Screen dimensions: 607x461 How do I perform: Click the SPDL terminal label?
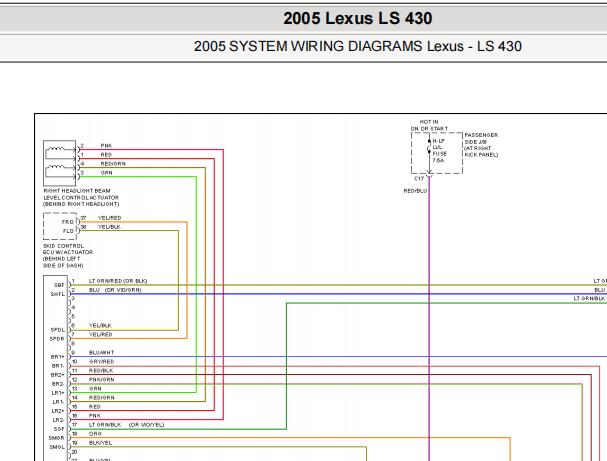click(x=58, y=330)
